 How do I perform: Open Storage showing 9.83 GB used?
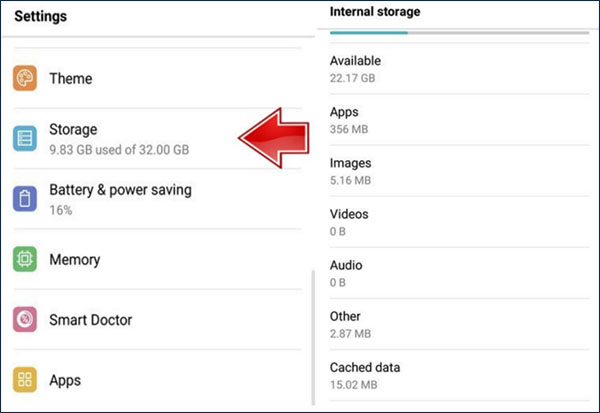pos(118,139)
